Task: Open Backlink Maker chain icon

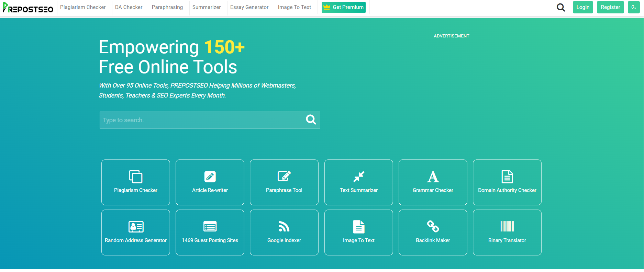Action: 433,226
